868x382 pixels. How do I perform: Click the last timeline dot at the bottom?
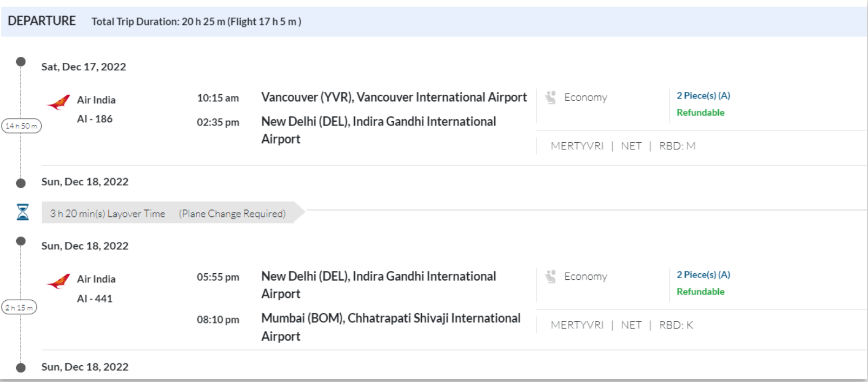coord(21,368)
